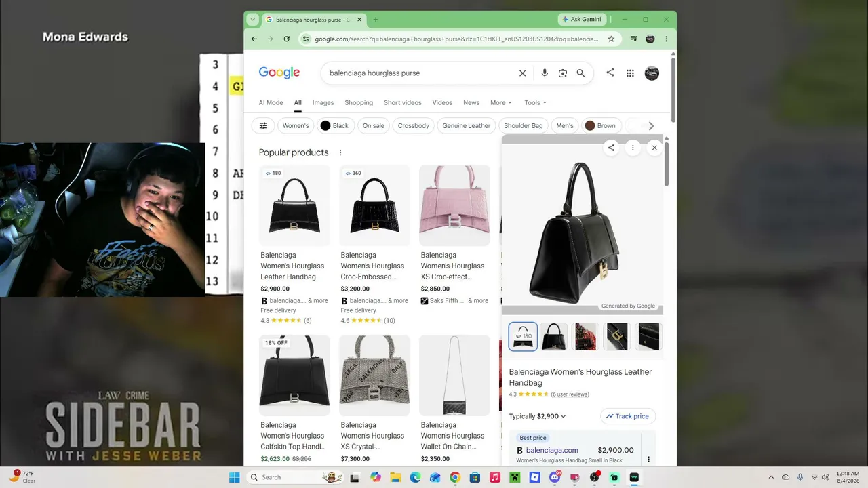Share the search results via share icon
The height and width of the screenshot is (488, 868).
(x=610, y=73)
